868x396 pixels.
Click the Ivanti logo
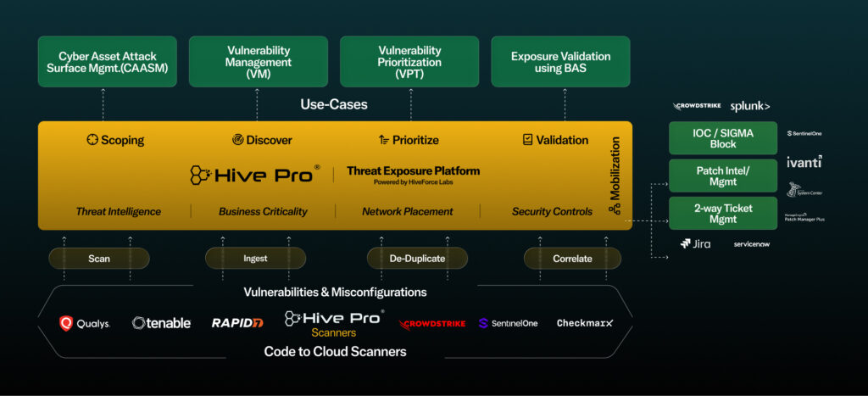pos(804,162)
